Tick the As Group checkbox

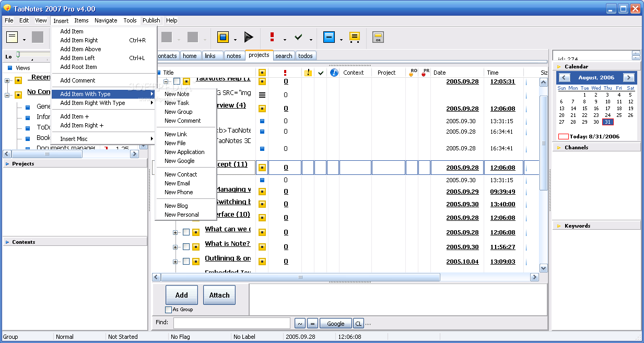tap(168, 310)
